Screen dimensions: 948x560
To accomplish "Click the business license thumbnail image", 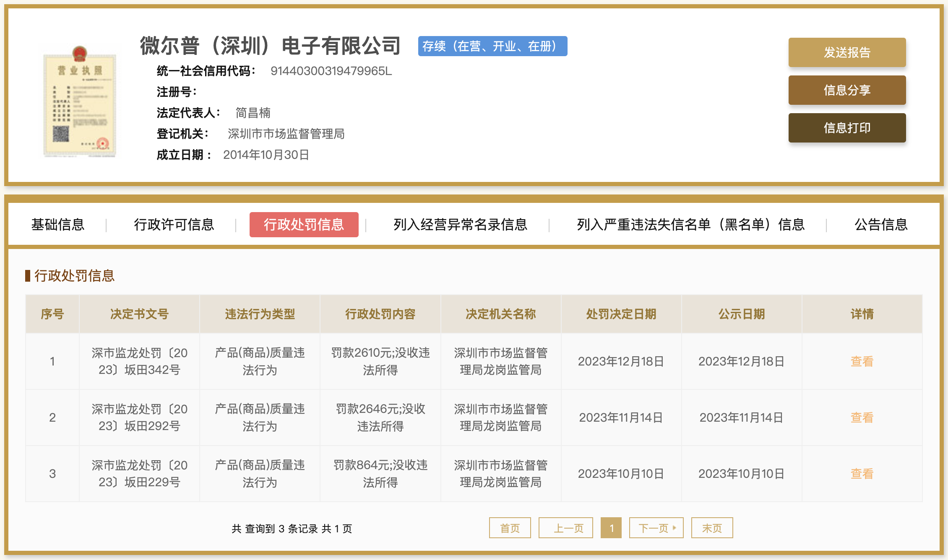I will (80, 102).
